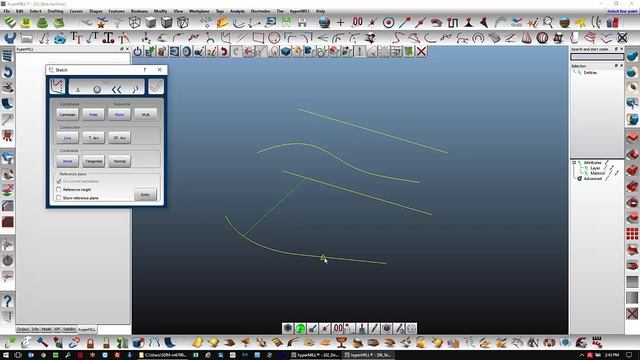Click the Windows Start button in taskbar
Image resolution: width=640 pixels, height=360 pixels.
[6, 355]
